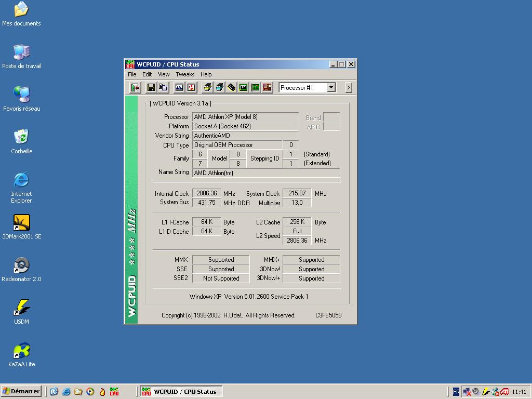
Task: Click the Vendor String value AuthenticAMD
Action: (x=245, y=136)
